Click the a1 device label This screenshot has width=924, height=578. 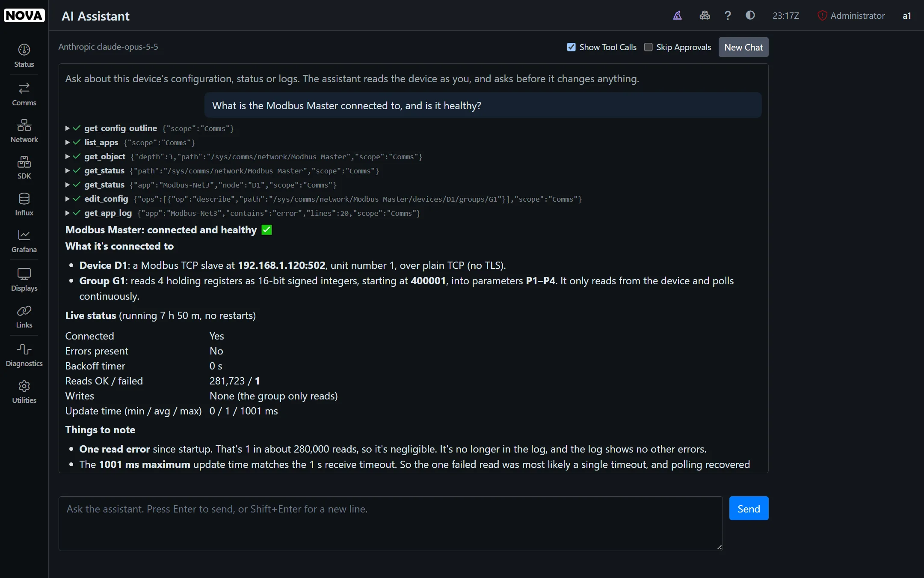[x=907, y=16]
